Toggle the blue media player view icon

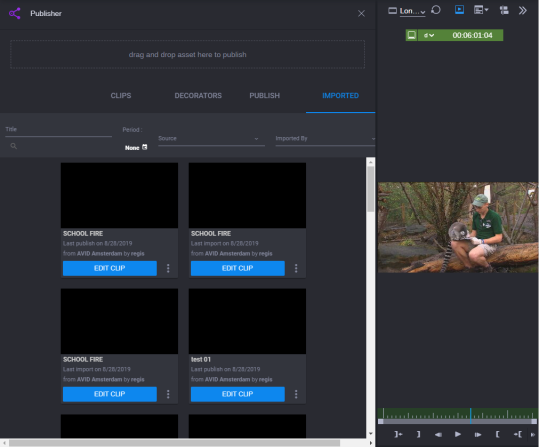459,10
